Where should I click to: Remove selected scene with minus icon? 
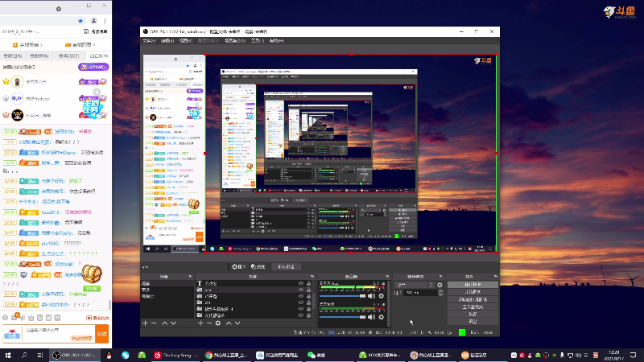coord(154,323)
